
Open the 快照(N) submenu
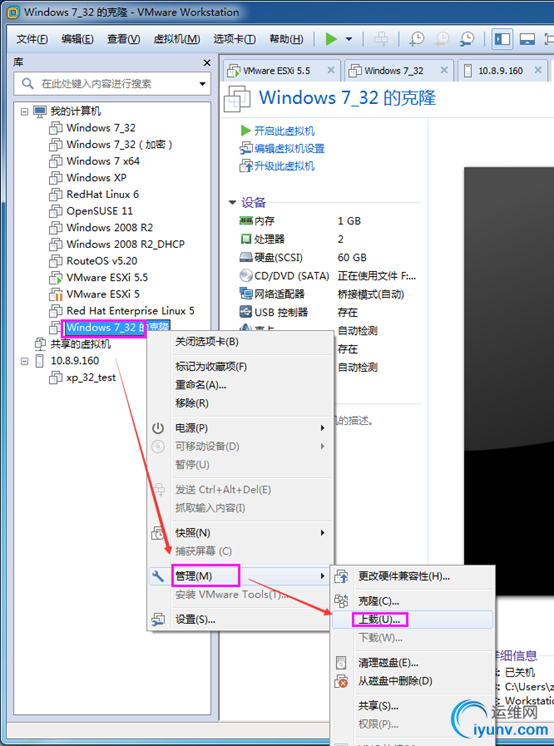coord(241,533)
